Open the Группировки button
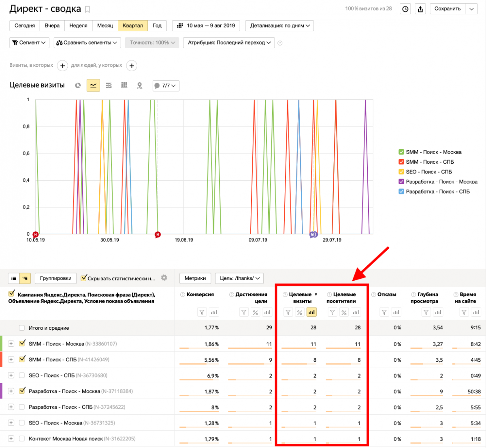The height and width of the screenshot is (448, 486). [55, 278]
